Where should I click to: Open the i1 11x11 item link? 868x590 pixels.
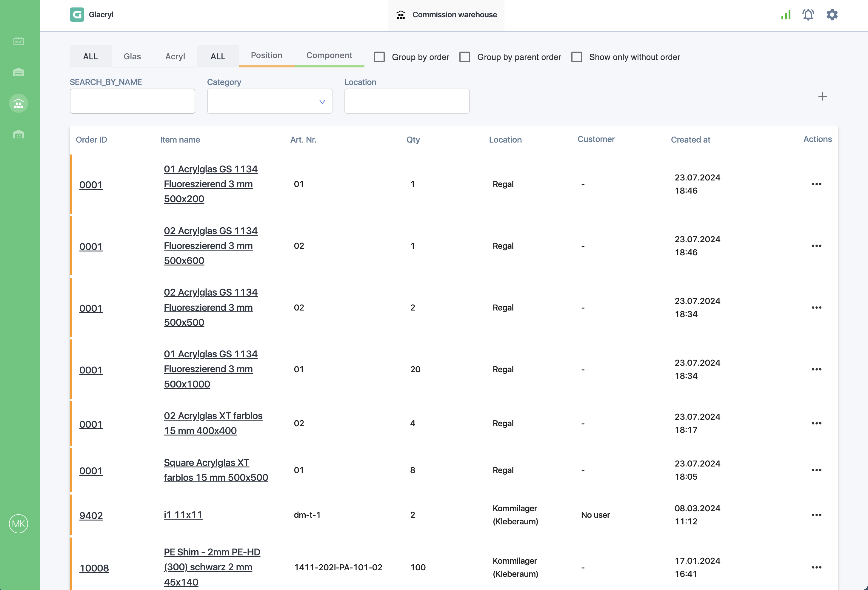pos(183,515)
